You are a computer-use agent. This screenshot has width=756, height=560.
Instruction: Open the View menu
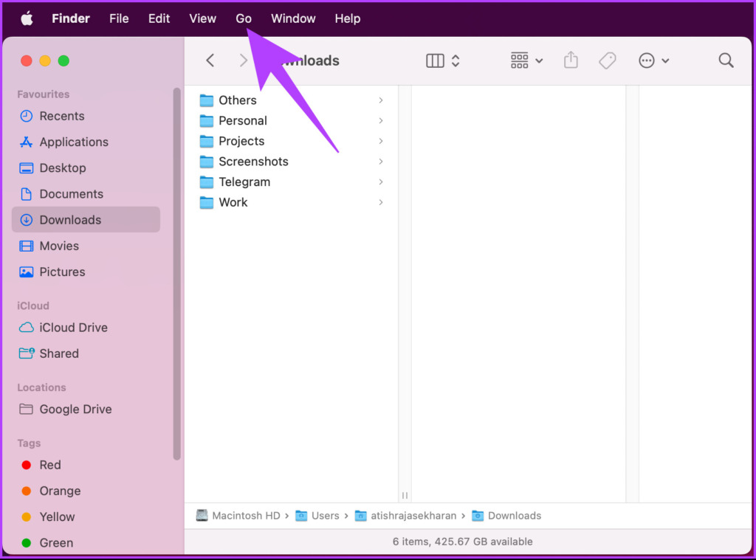point(202,18)
